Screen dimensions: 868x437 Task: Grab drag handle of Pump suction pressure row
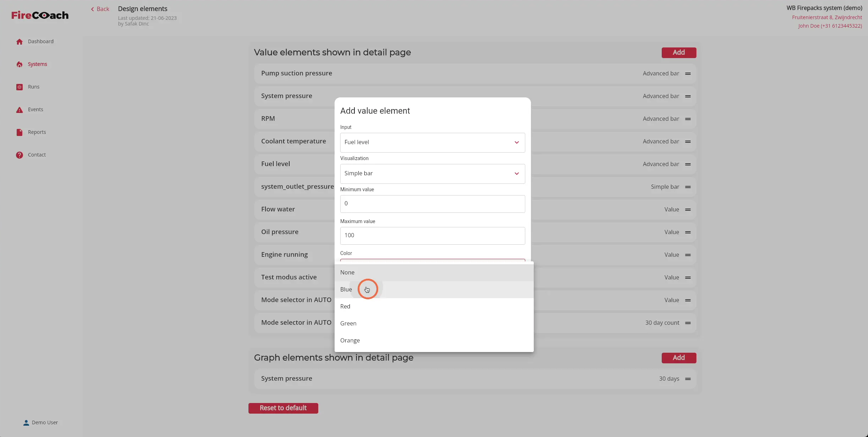coord(688,74)
